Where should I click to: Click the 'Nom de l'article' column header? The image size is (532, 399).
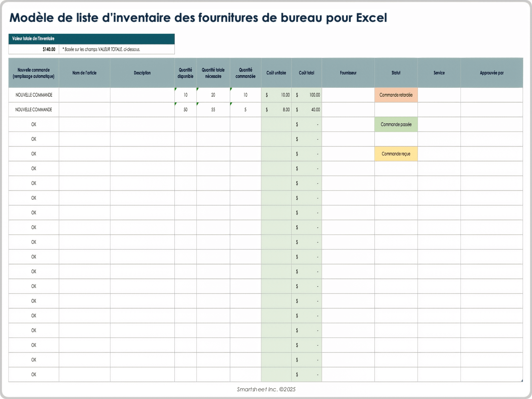pyautogui.click(x=85, y=73)
